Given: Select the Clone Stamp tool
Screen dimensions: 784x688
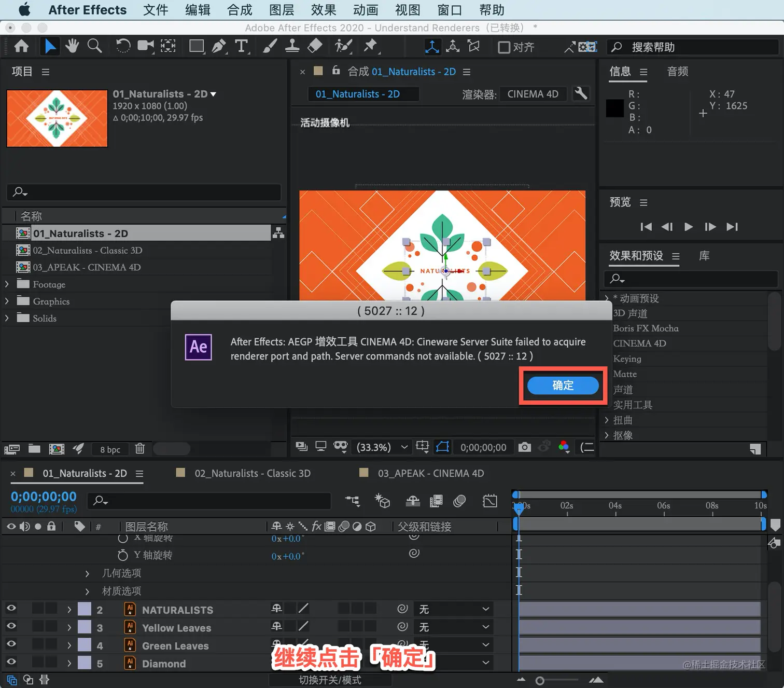Looking at the screenshot, I should [292, 47].
